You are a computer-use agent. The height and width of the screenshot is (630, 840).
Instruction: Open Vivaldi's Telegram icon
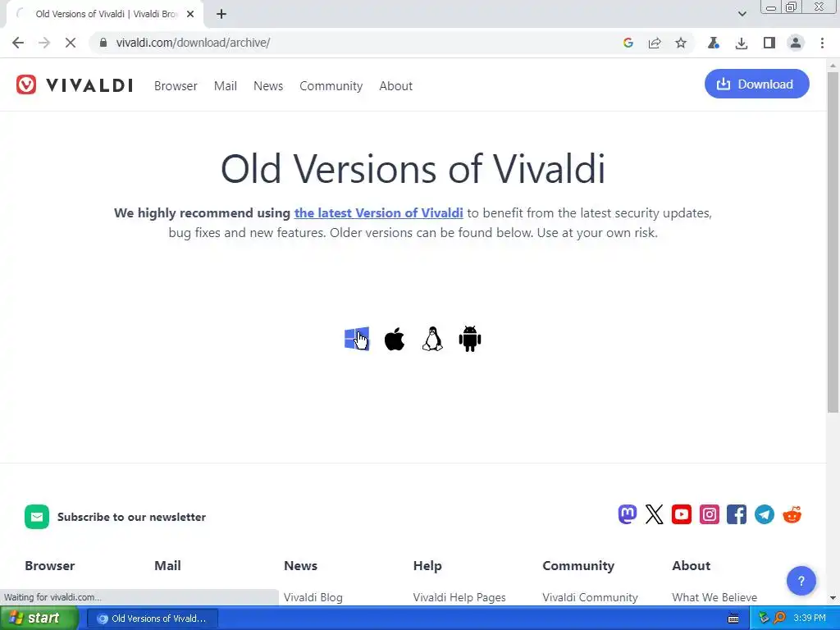click(765, 515)
